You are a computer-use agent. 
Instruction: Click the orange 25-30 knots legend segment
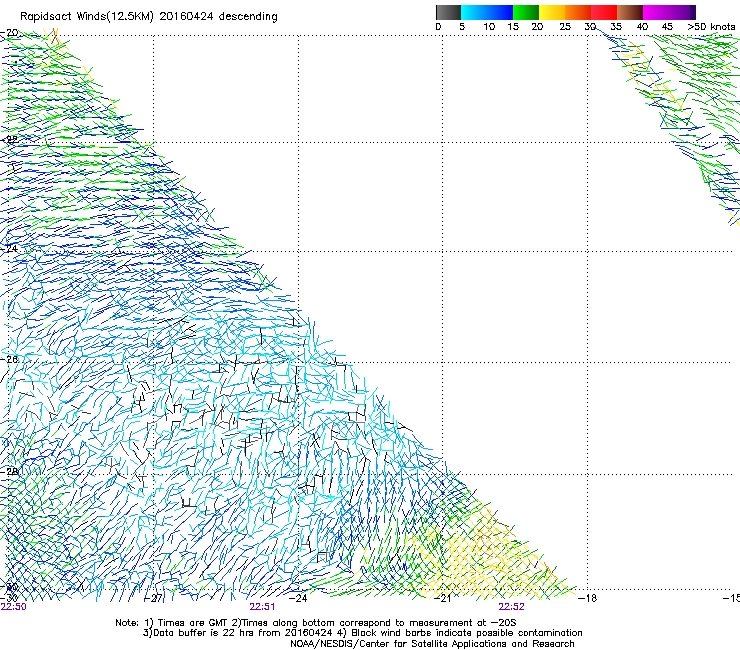pyautogui.click(x=578, y=12)
